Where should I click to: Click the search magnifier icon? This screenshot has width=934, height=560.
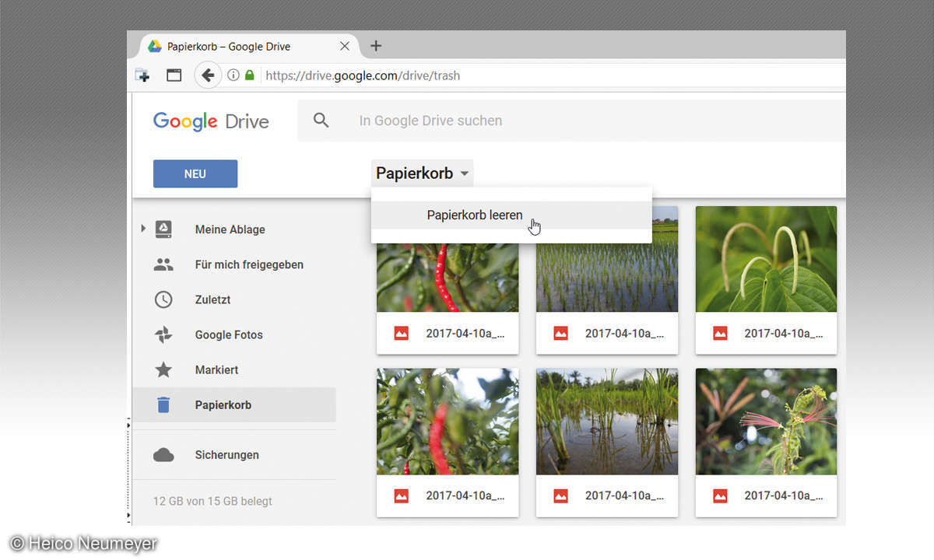(321, 121)
